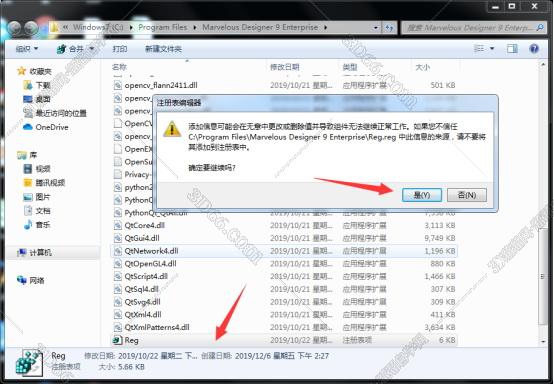
Task: Decline the registry import with 否(N)
Action: [467, 195]
